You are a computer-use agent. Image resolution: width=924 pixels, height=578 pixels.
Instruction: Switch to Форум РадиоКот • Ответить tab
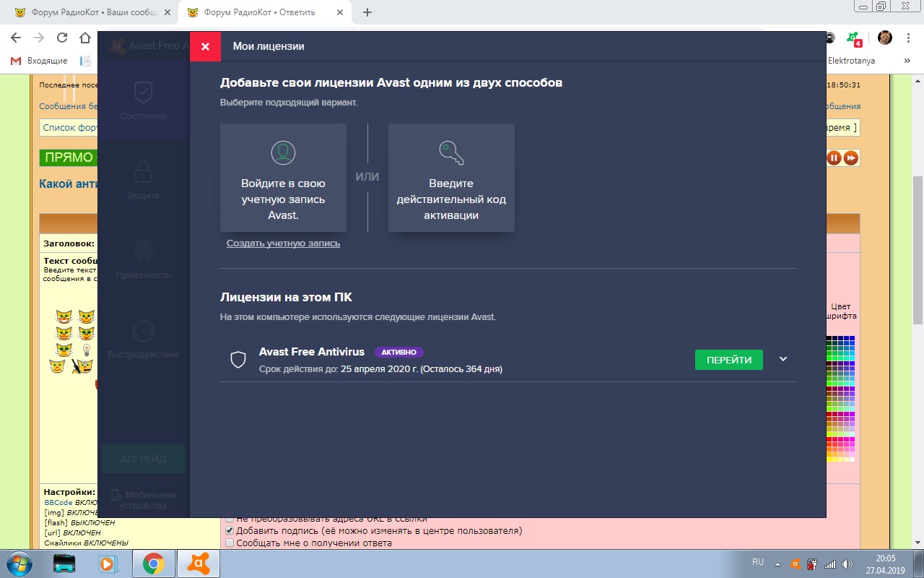point(263,12)
